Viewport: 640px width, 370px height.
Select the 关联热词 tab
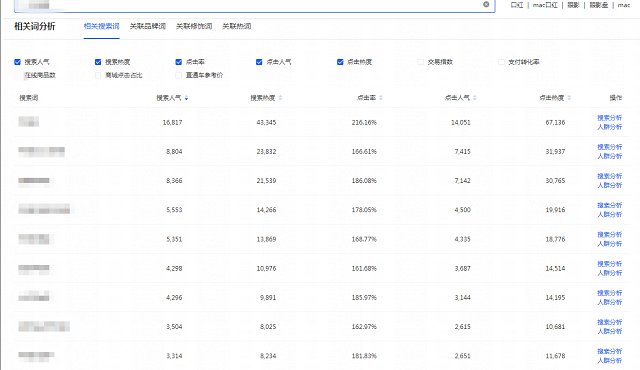click(236, 26)
